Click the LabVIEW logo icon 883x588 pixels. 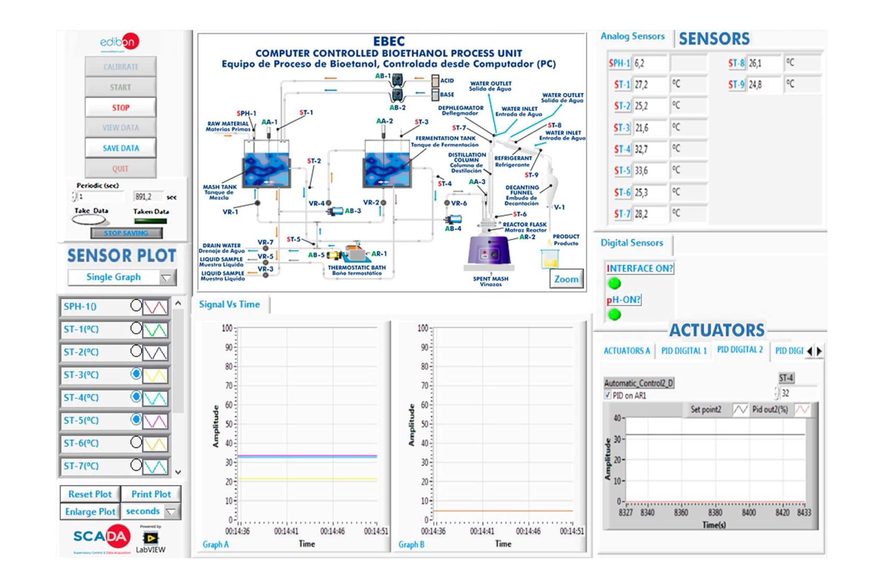tap(151, 538)
